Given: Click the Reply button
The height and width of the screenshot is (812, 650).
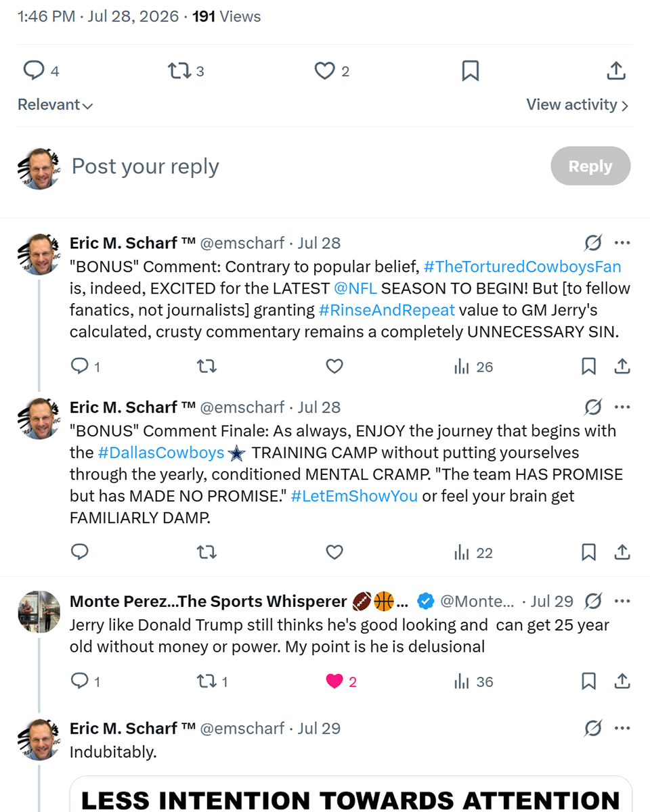Looking at the screenshot, I should point(590,166).
